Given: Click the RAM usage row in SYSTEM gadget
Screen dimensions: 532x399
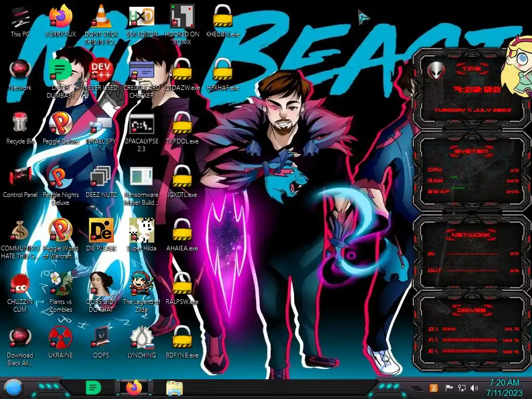Looking at the screenshot, I should (x=474, y=181).
